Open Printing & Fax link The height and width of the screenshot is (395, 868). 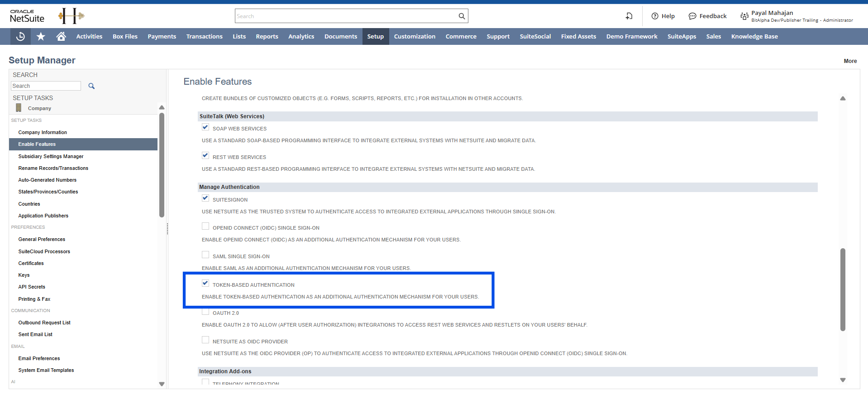[x=34, y=299]
